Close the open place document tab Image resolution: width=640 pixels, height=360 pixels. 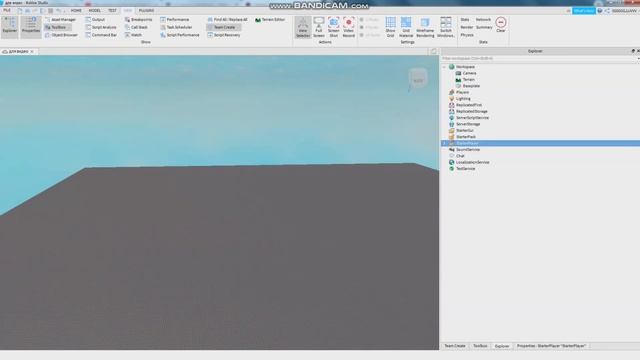click(x=32, y=52)
